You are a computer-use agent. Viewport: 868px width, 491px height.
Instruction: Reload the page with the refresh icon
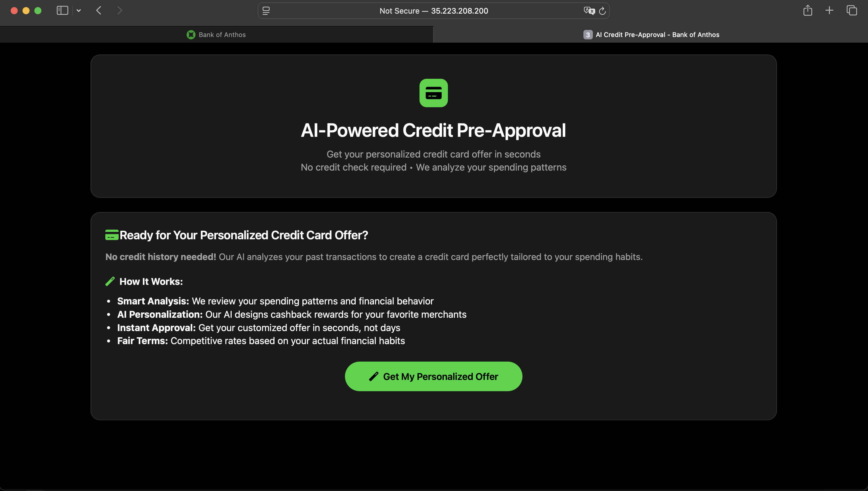[602, 11]
